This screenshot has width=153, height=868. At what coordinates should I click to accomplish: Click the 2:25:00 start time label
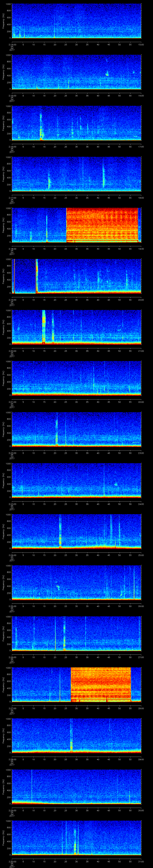coord(12,606)
